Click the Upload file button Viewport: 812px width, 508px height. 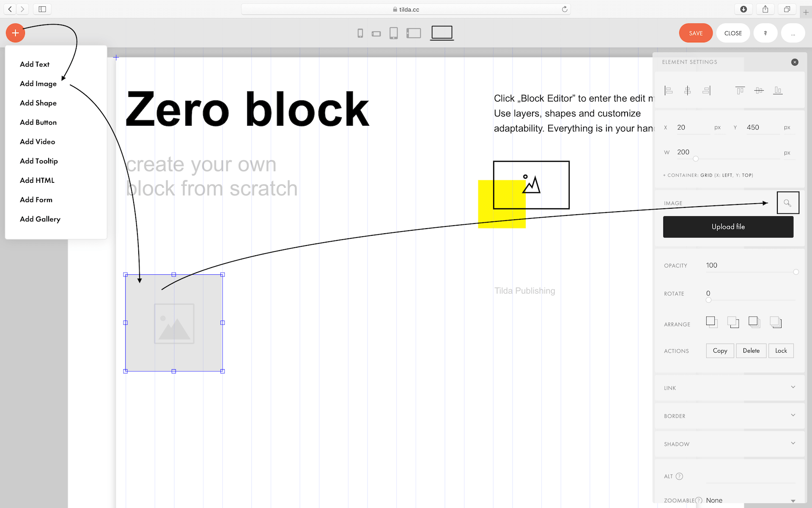(728, 226)
